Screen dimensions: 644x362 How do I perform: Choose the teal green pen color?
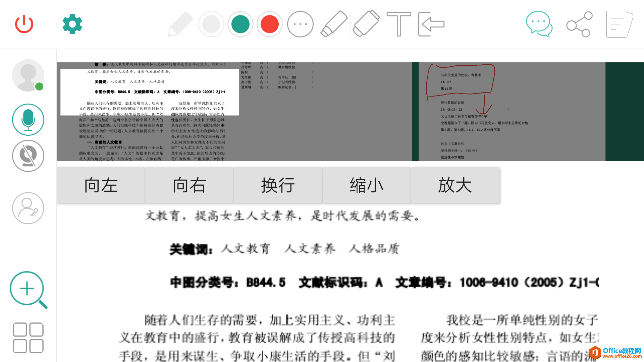(240, 24)
